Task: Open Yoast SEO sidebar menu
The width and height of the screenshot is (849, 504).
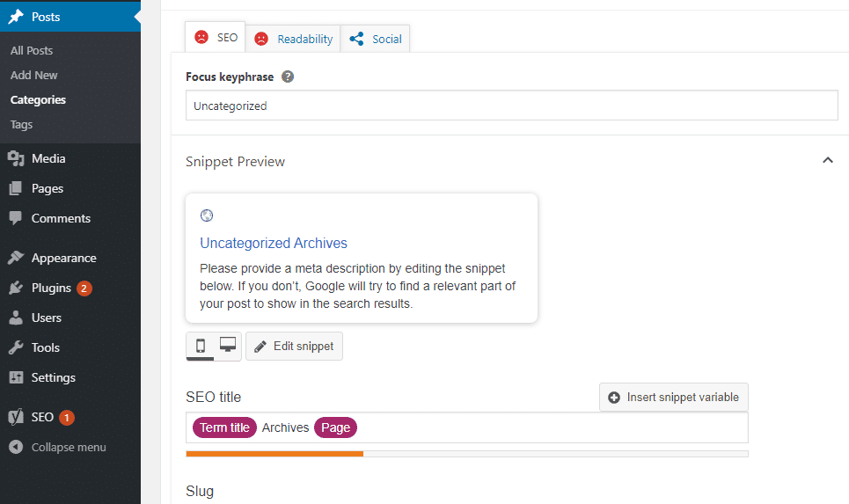Action: [x=42, y=417]
